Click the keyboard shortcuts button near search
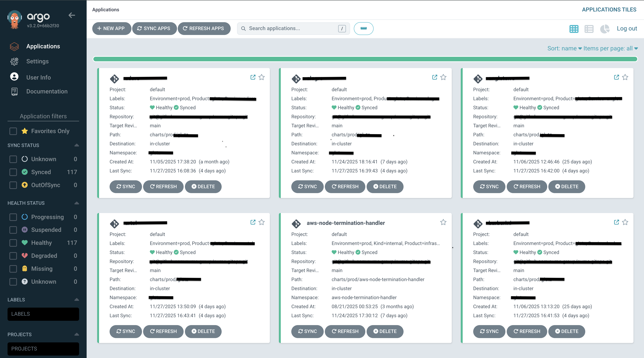644x358 pixels. [363, 28]
